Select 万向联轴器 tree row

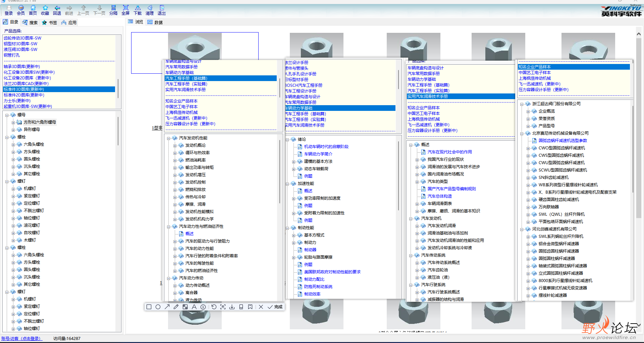coord(549,207)
